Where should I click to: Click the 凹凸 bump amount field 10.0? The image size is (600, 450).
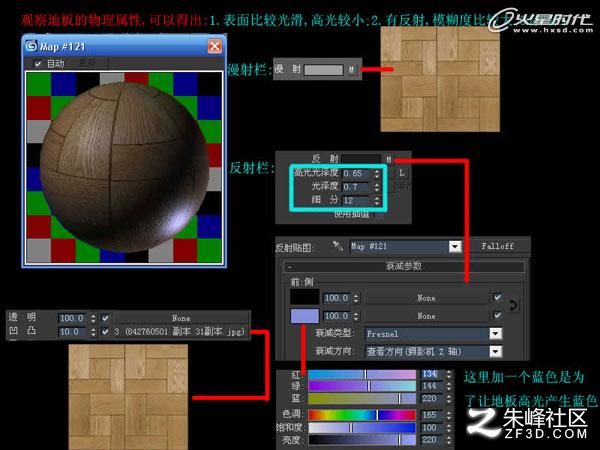click(x=73, y=332)
